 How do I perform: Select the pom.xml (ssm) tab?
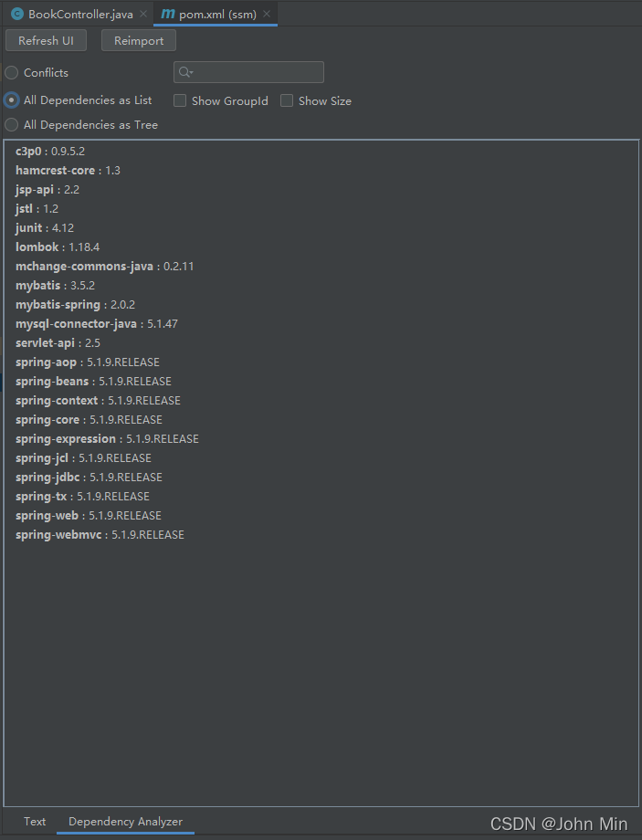(217, 14)
